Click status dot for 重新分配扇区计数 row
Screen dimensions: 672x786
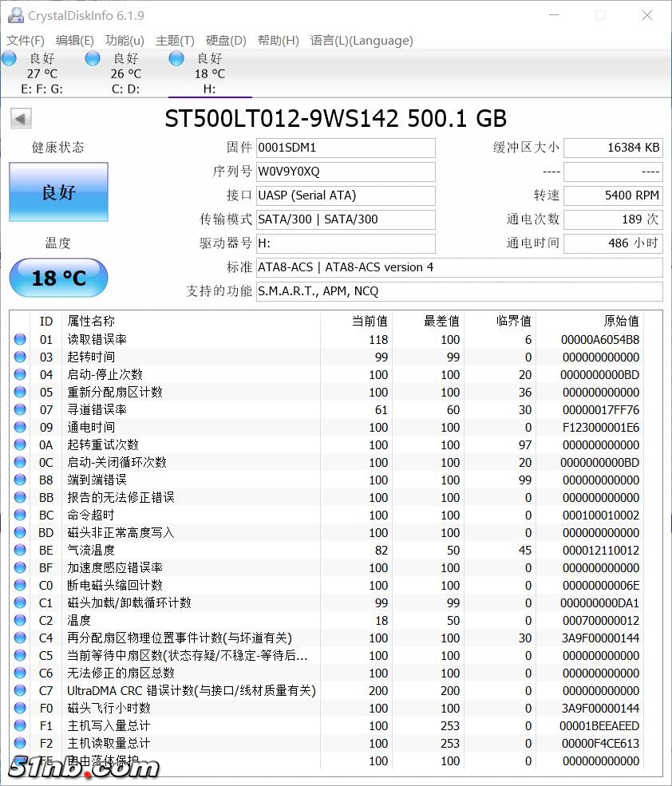pos(20,392)
